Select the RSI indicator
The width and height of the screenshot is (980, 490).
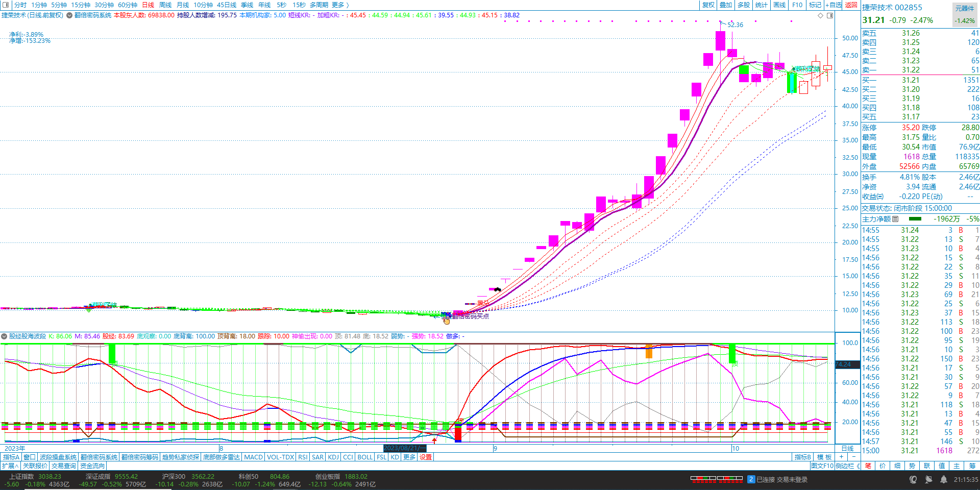point(303,457)
